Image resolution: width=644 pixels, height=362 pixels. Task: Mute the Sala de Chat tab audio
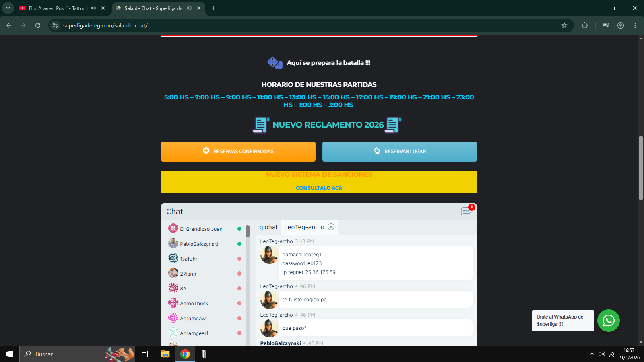[189, 8]
